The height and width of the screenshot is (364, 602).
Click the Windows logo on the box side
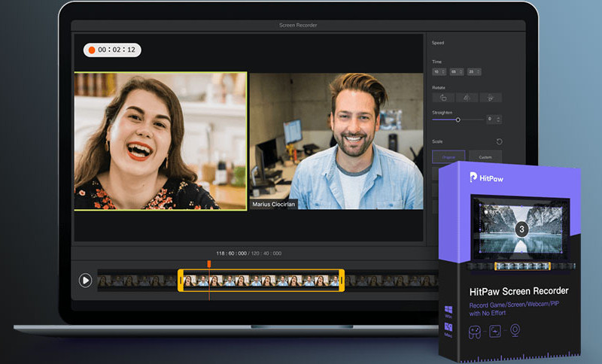tap(448, 310)
